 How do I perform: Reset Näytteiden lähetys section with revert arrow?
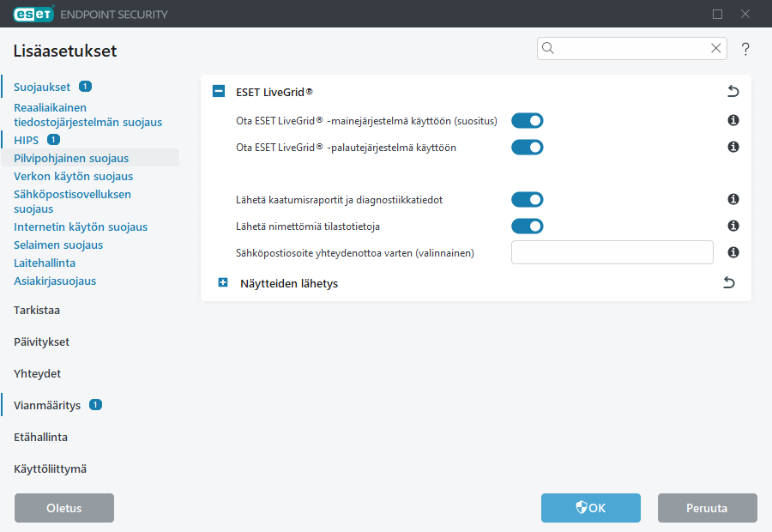click(x=729, y=283)
